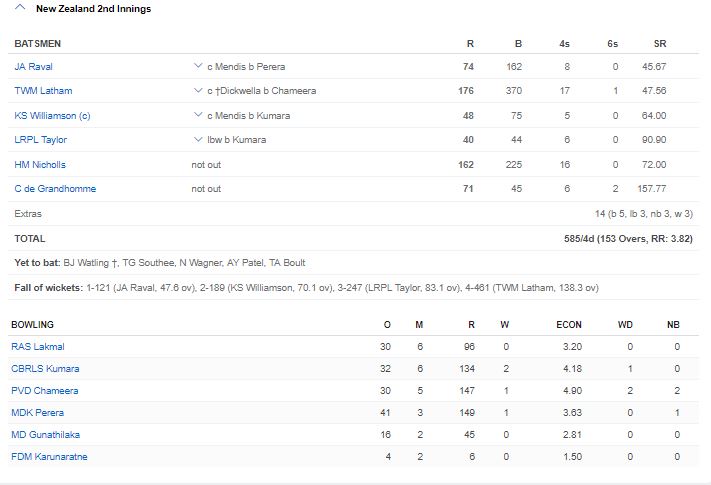The image size is (711, 485).
Task: Go to LRPL Taylor's profile
Action: pos(41,140)
